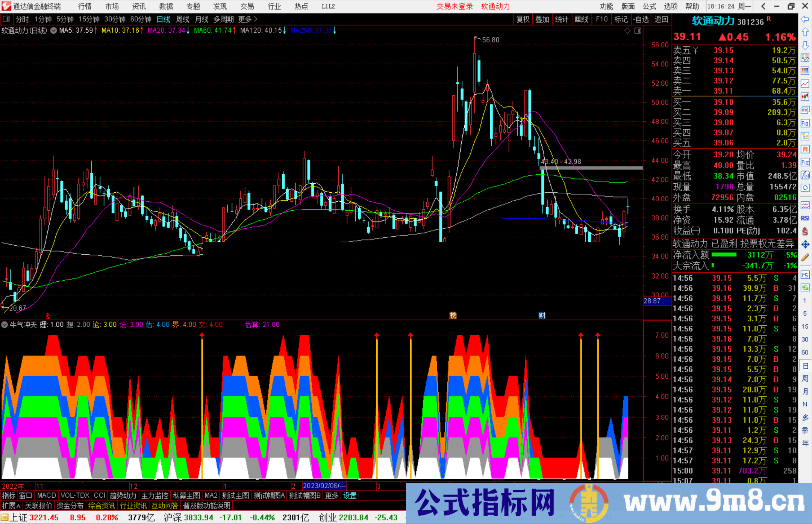Image resolution: width=812 pixels, height=524 pixels.
Task: Expand the 更多 period options dropdown
Action: pos(245,19)
